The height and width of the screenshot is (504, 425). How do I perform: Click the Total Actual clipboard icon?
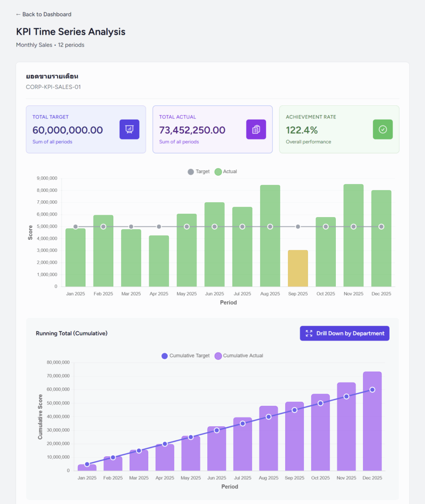point(256,129)
